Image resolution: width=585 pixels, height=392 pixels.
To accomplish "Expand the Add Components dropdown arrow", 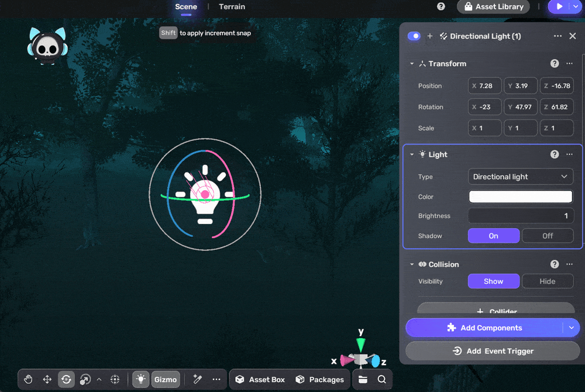I will pyautogui.click(x=572, y=328).
